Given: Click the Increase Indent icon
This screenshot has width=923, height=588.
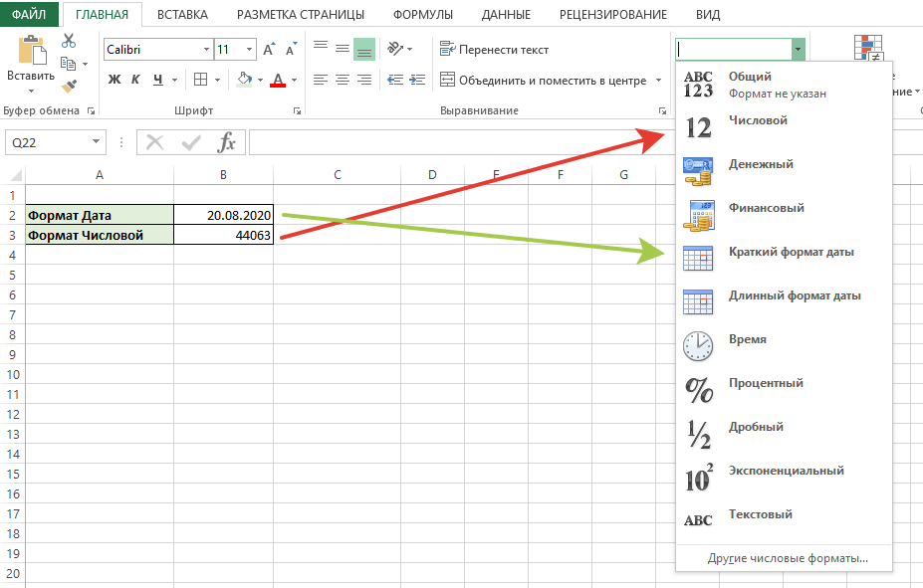Looking at the screenshot, I should pyautogui.click(x=417, y=80).
